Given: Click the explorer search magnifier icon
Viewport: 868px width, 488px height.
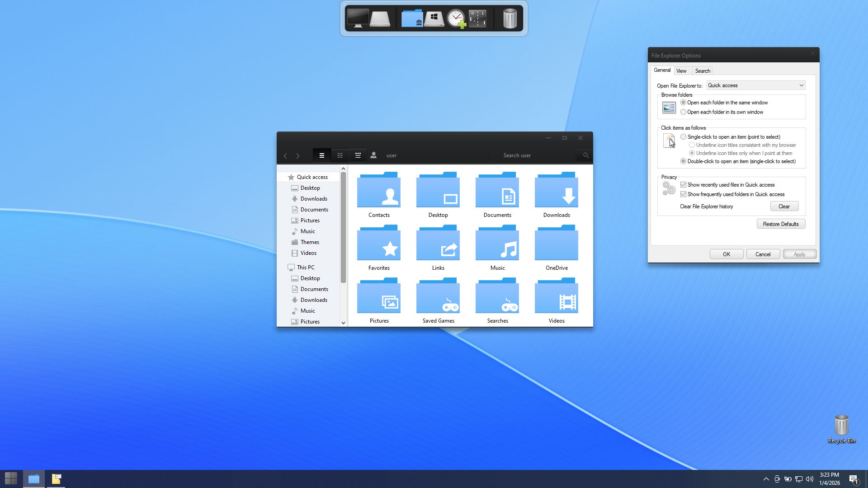Looking at the screenshot, I should (x=585, y=155).
